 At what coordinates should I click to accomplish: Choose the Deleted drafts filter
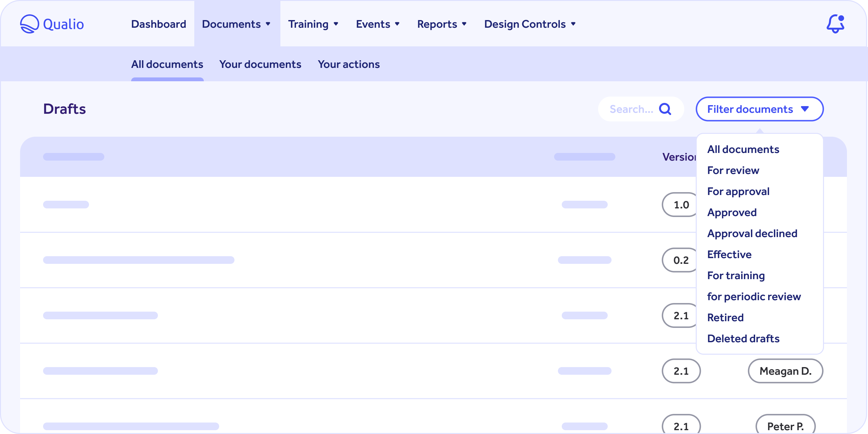(x=743, y=339)
